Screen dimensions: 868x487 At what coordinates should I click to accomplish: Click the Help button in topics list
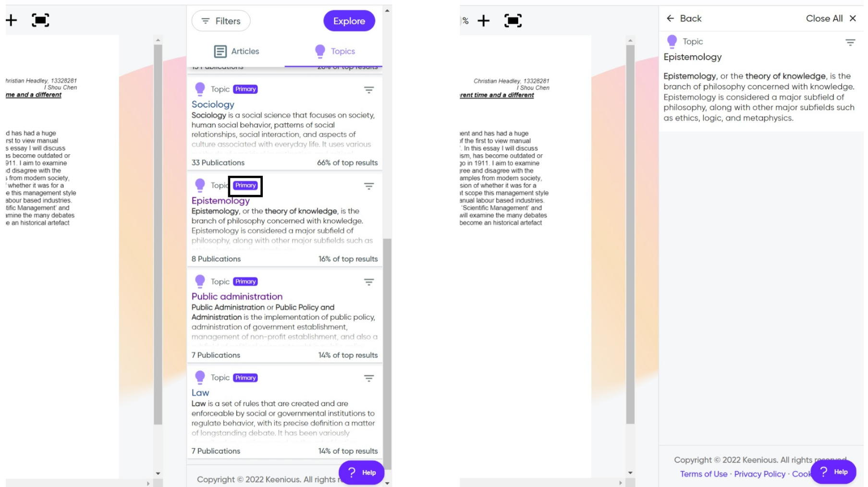pos(362,473)
